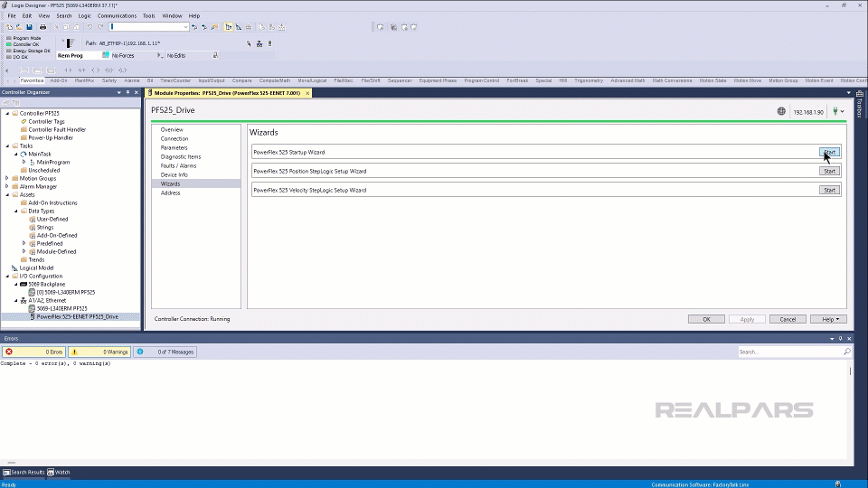Collapse the Controller PF525 tree node
Screen dimensions: 868x488
click(7, 113)
